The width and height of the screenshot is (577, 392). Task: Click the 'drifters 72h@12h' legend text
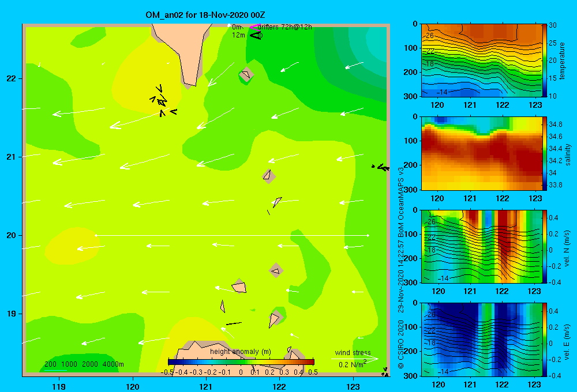pos(285,27)
